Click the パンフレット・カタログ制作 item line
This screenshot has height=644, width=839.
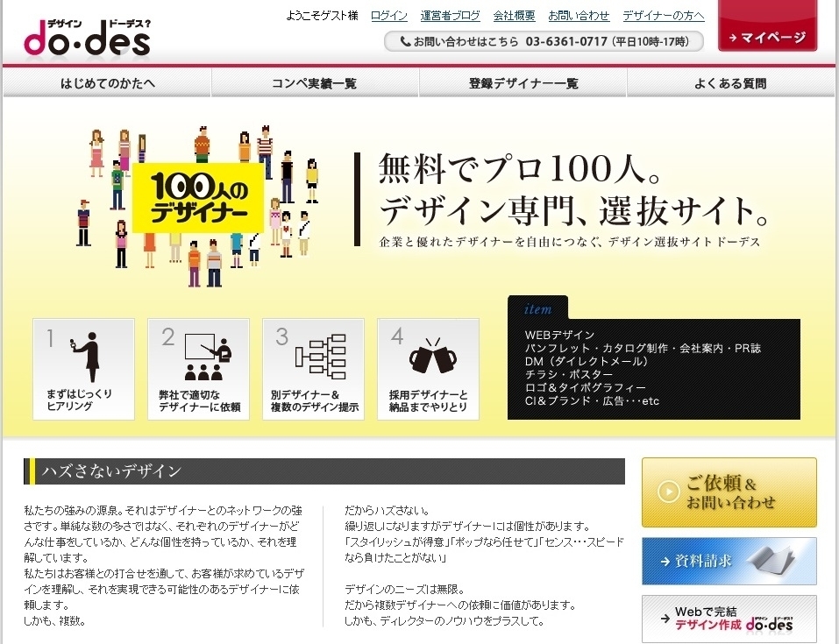click(643, 348)
